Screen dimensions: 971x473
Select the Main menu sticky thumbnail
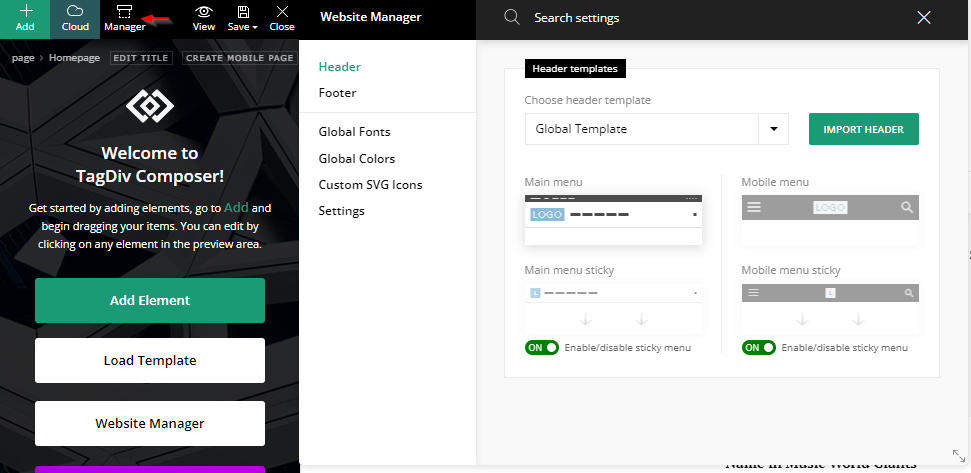click(613, 308)
